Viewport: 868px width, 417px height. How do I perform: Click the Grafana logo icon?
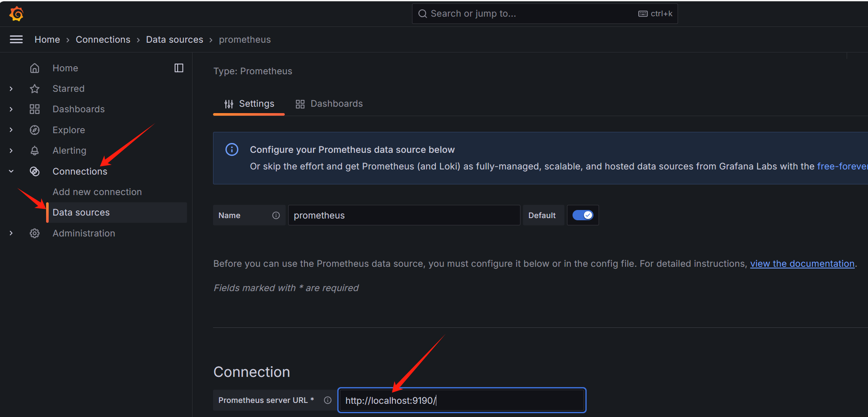[x=16, y=14]
